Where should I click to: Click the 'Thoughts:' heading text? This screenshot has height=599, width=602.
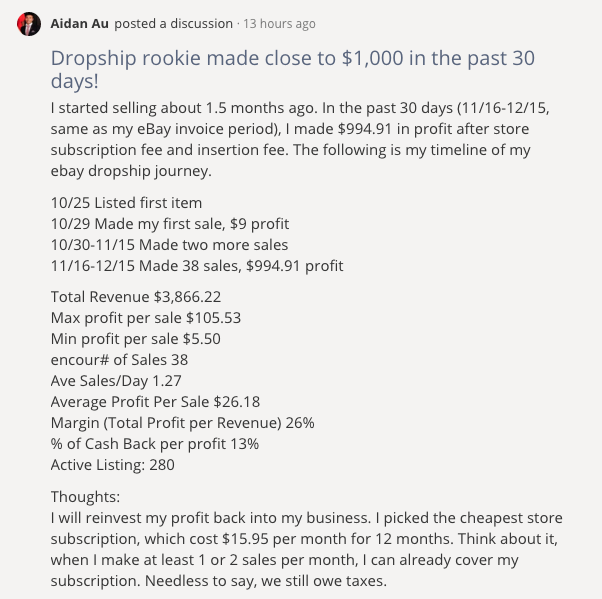click(85, 497)
